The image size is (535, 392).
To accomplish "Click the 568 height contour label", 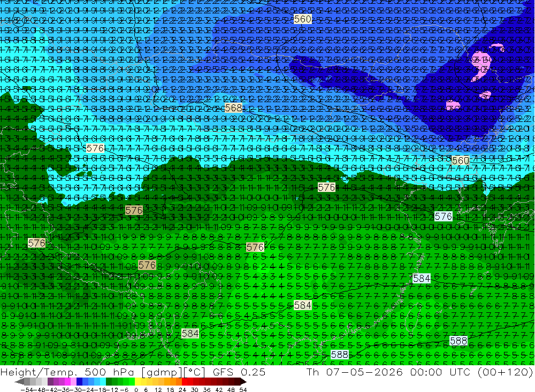I will (234, 108).
